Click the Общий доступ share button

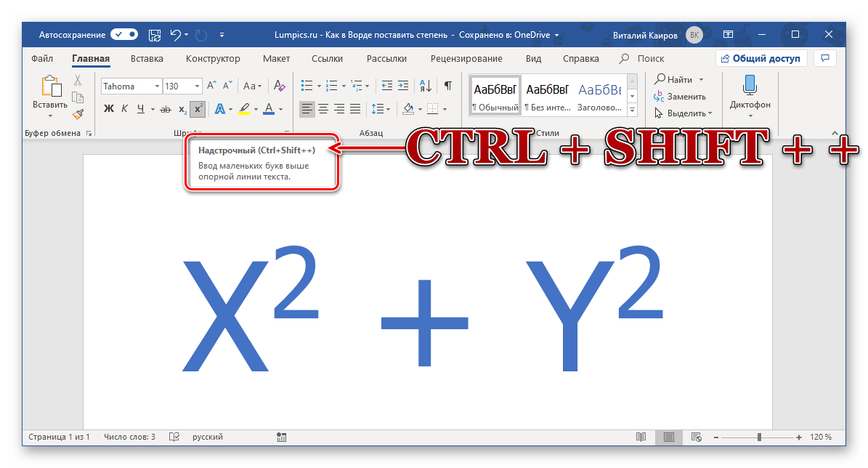coord(760,58)
